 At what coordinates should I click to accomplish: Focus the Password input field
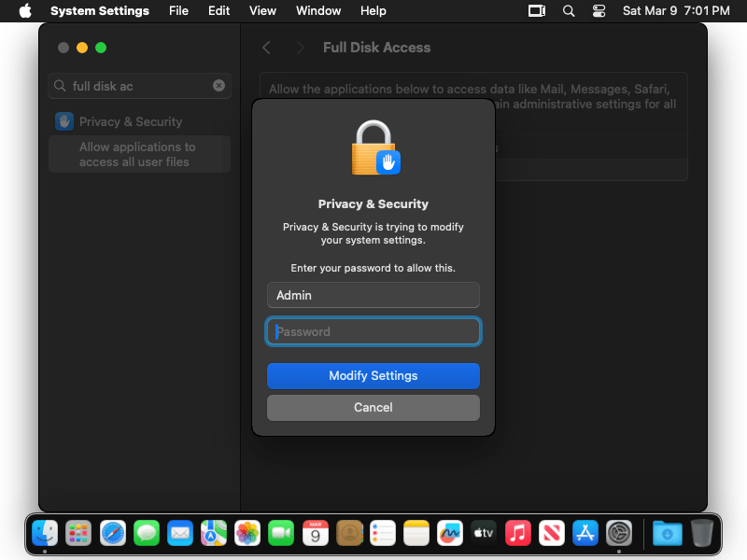(x=373, y=331)
